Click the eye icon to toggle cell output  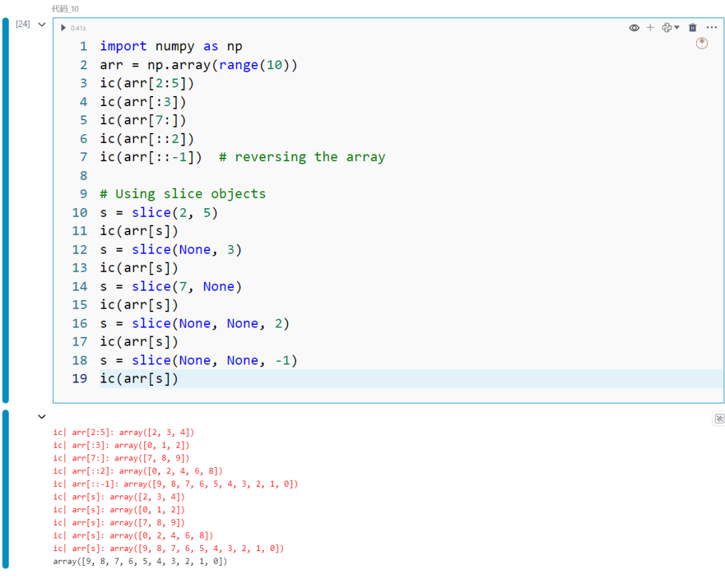(634, 28)
